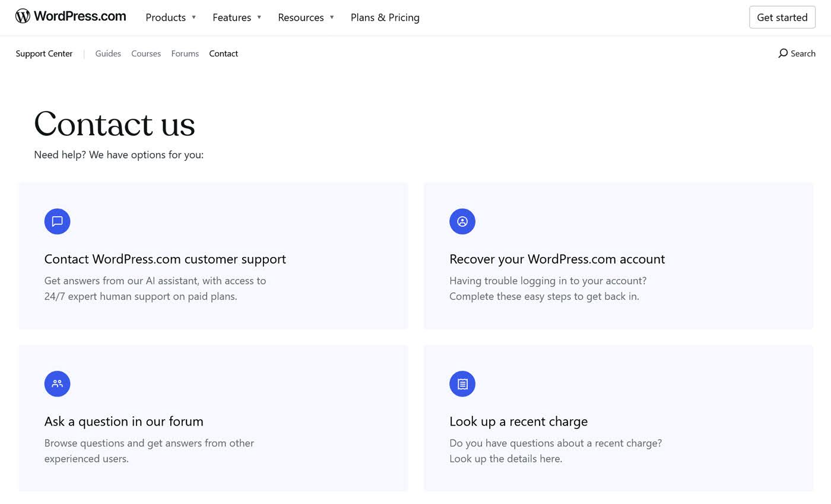Viewport: 831px width, 504px height.
Task: Select the chat bubble customer support icon
Action: 57,221
